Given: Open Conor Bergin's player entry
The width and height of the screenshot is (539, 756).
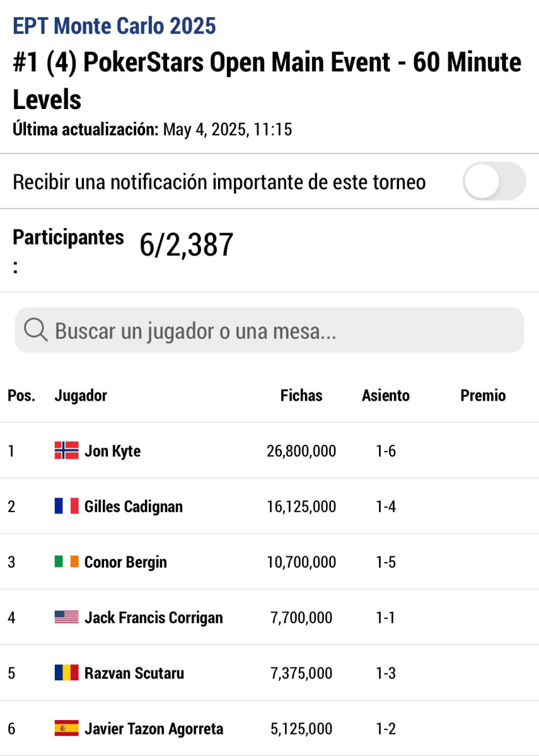Looking at the screenshot, I should click(x=125, y=562).
